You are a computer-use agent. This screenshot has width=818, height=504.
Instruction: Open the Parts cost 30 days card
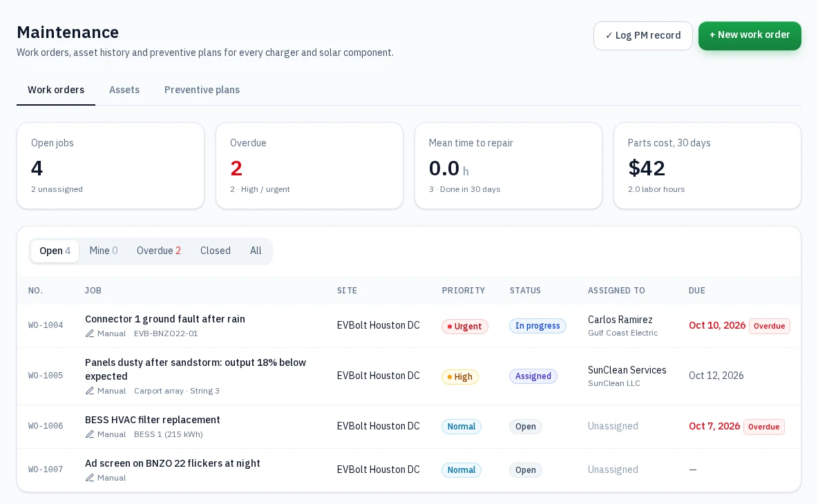707,166
